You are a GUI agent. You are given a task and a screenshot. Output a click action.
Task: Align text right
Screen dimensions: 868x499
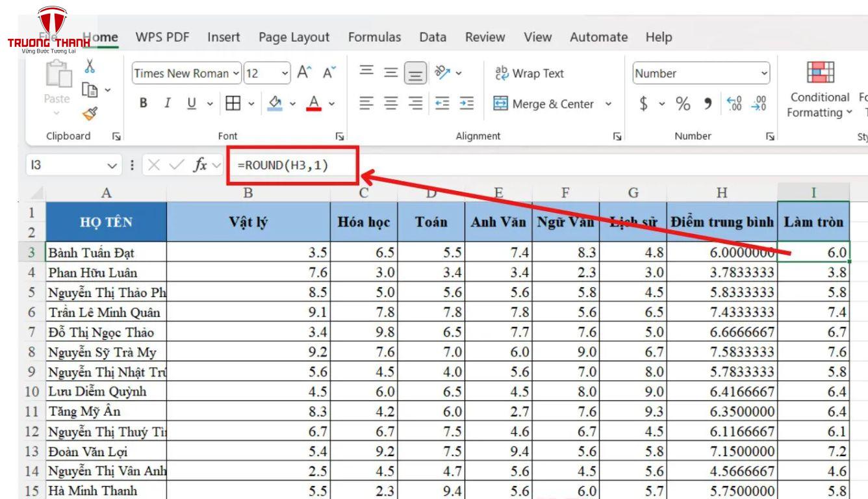pyautogui.click(x=415, y=103)
